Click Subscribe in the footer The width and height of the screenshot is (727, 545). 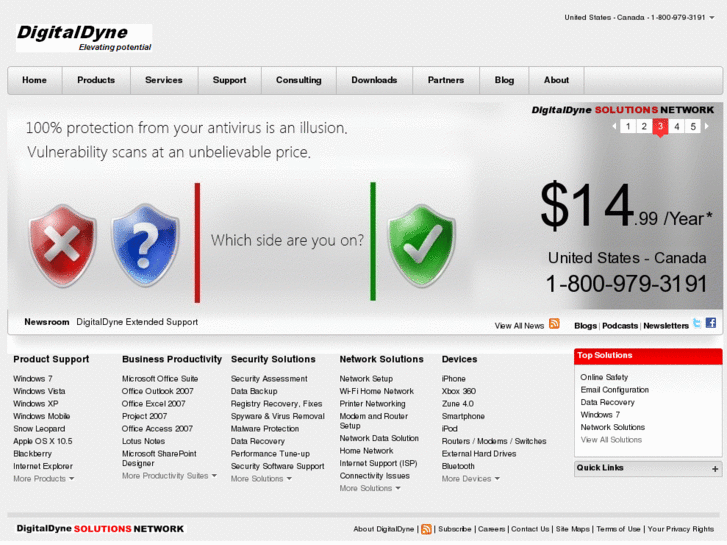(x=454, y=529)
